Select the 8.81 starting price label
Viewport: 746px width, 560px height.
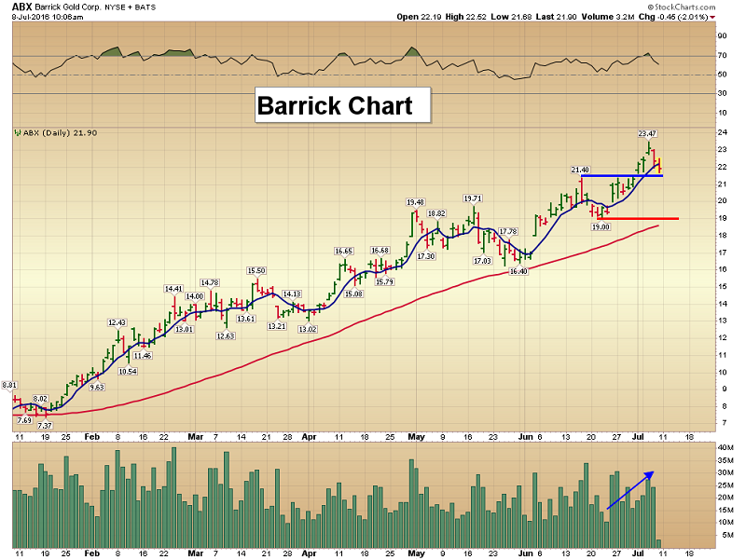(x=9, y=385)
